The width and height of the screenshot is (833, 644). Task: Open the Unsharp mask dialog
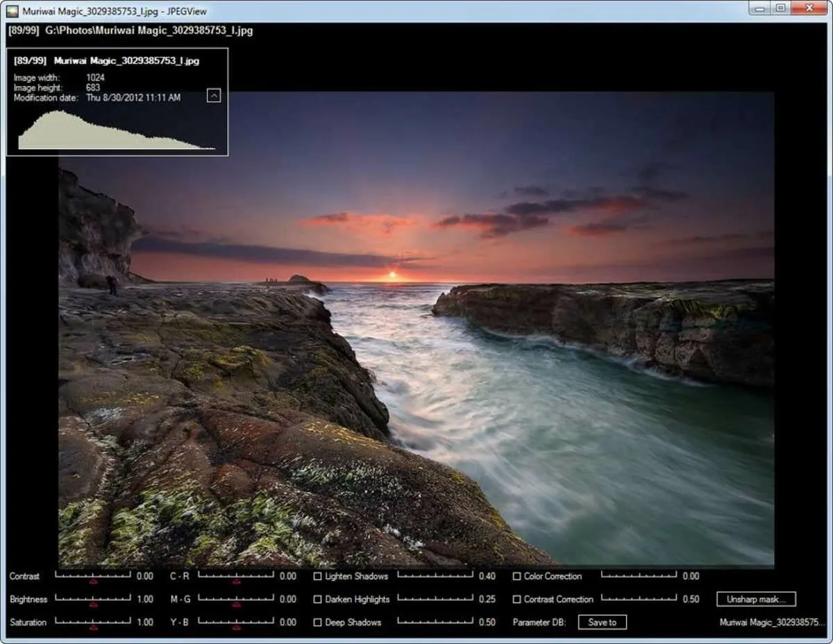(x=756, y=599)
